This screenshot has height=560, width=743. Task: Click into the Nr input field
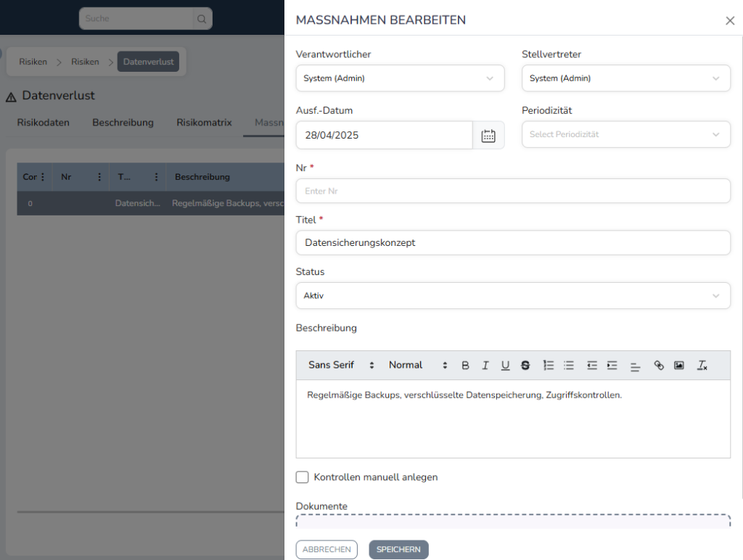[512, 192]
